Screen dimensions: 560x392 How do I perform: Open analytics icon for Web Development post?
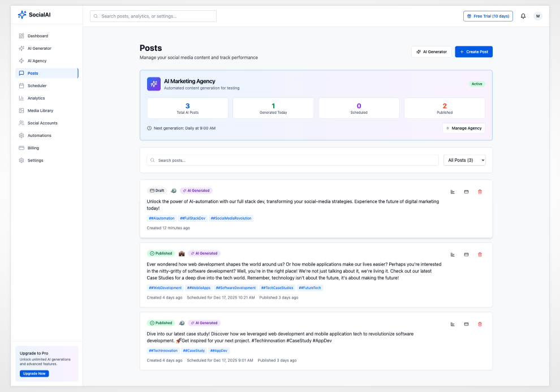click(x=453, y=255)
